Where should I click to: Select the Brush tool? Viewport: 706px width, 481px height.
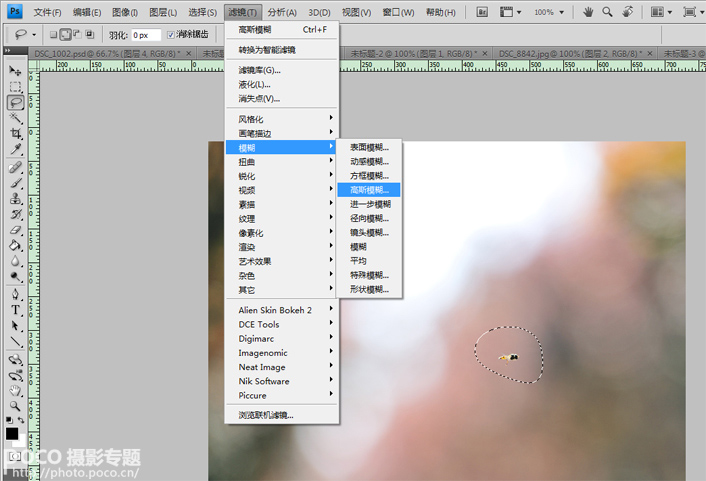click(x=15, y=183)
